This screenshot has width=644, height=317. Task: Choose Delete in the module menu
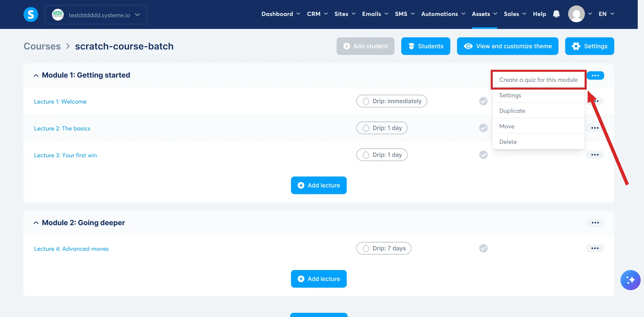[x=538, y=142]
